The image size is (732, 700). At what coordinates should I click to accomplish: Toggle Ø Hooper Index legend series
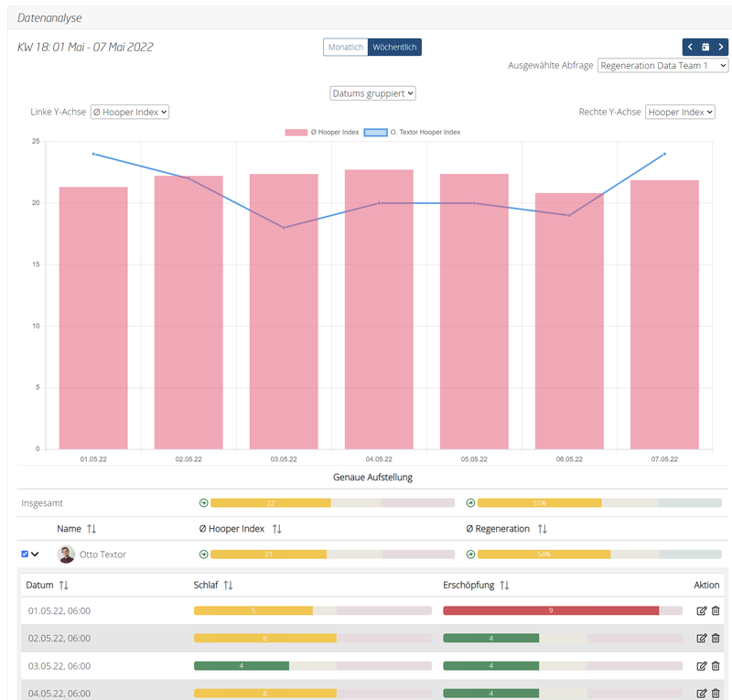click(x=321, y=133)
